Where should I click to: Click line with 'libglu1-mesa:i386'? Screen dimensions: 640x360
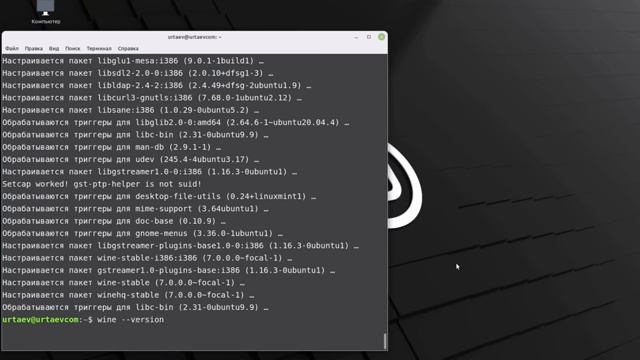tap(133, 61)
